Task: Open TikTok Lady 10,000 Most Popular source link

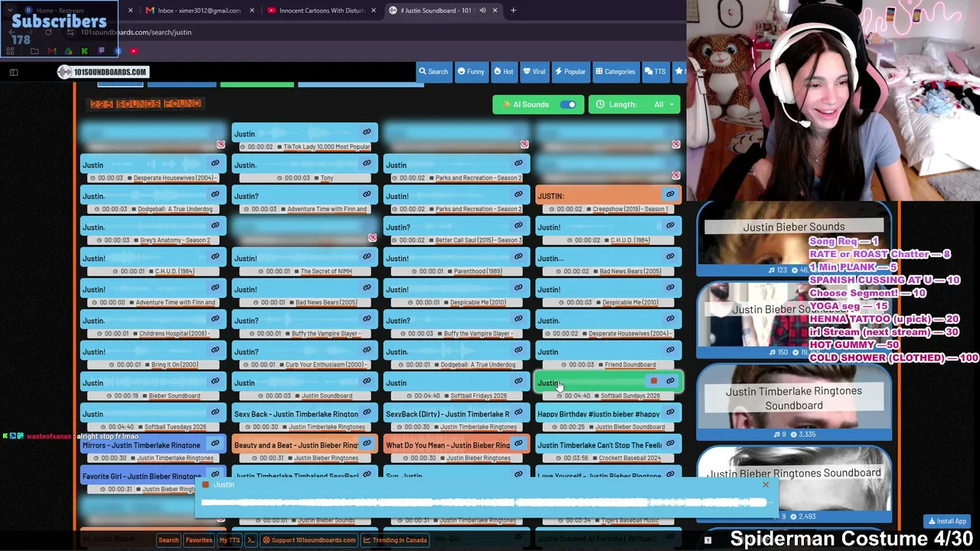Action: [x=327, y=147]
